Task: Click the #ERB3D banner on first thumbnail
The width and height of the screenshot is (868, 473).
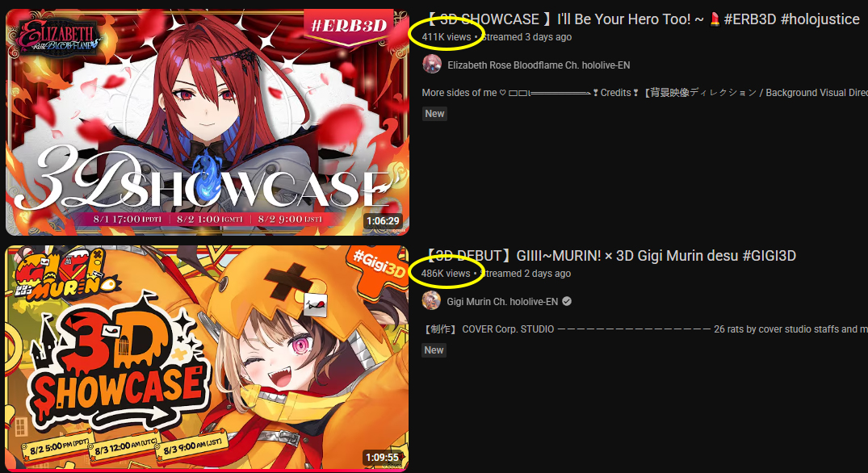Action: [x=350, y=27]
